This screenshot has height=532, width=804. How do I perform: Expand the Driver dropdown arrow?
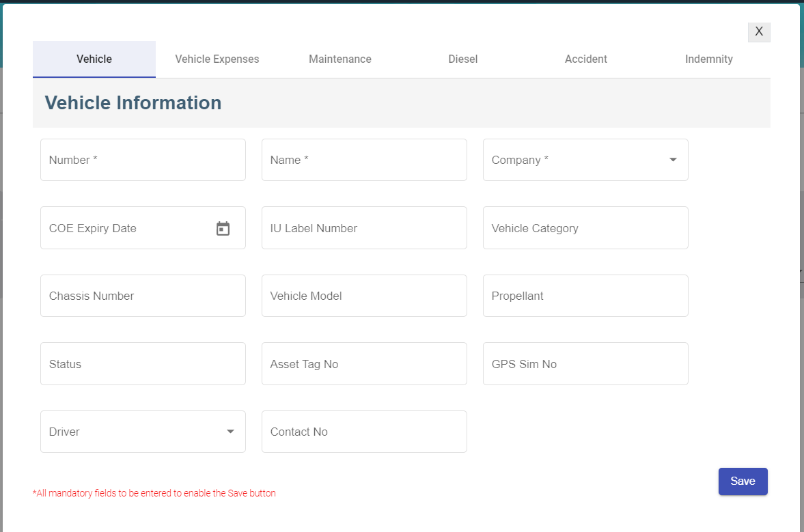230,432
